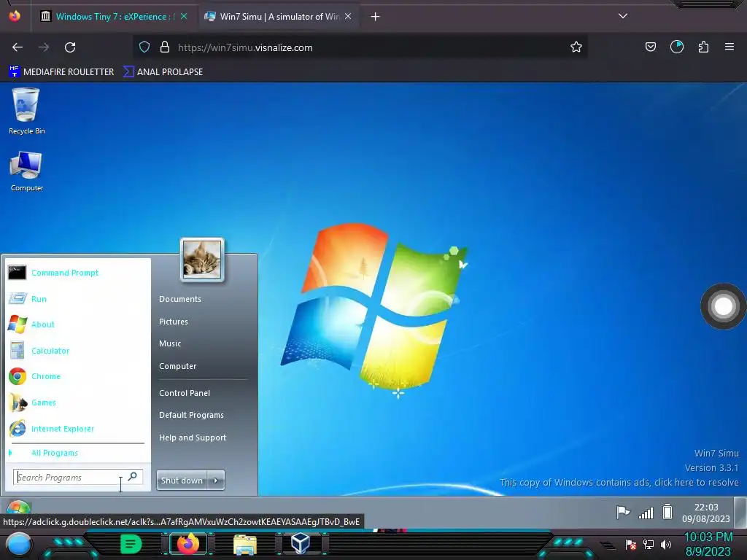Click Firefox in the host taskbar

pos(188,544)
